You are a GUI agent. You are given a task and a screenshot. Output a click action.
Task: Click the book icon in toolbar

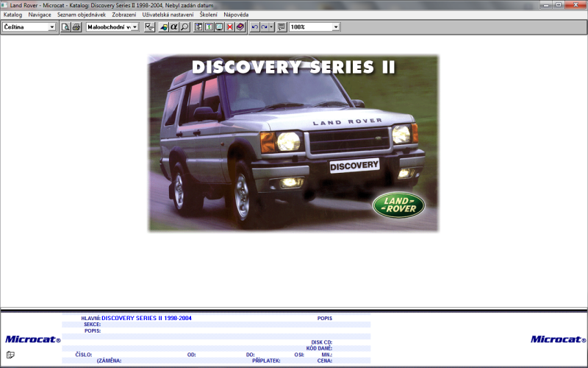point(240,27)
